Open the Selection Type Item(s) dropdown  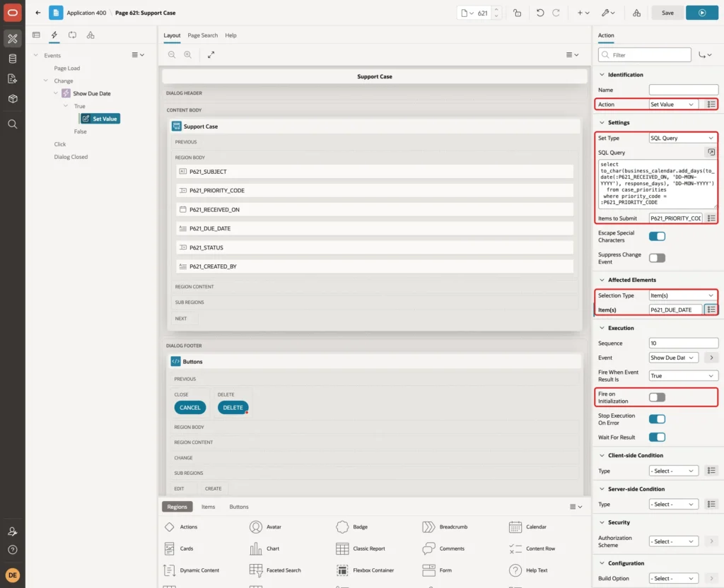coord(684,295)
